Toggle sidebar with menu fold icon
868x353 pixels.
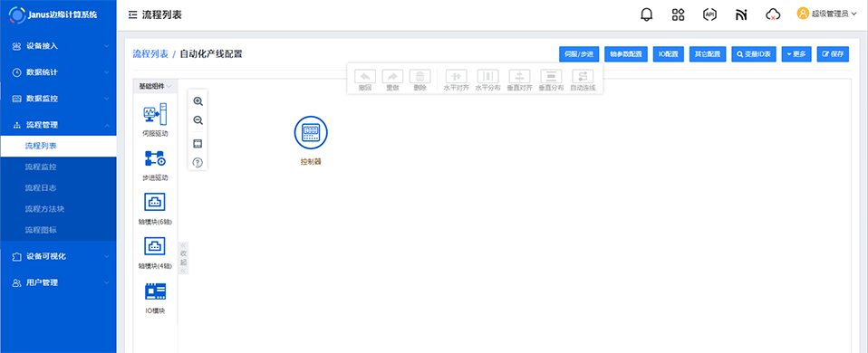pyautogui.click(x=132, y=15)
